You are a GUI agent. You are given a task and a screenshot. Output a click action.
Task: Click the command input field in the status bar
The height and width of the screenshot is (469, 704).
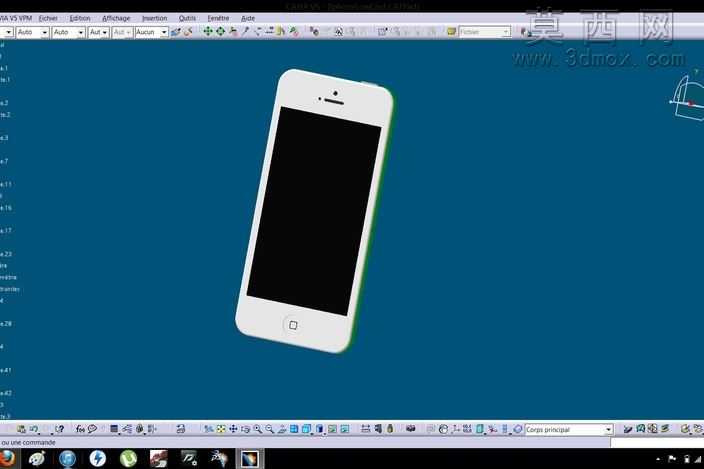pos(657,443)
